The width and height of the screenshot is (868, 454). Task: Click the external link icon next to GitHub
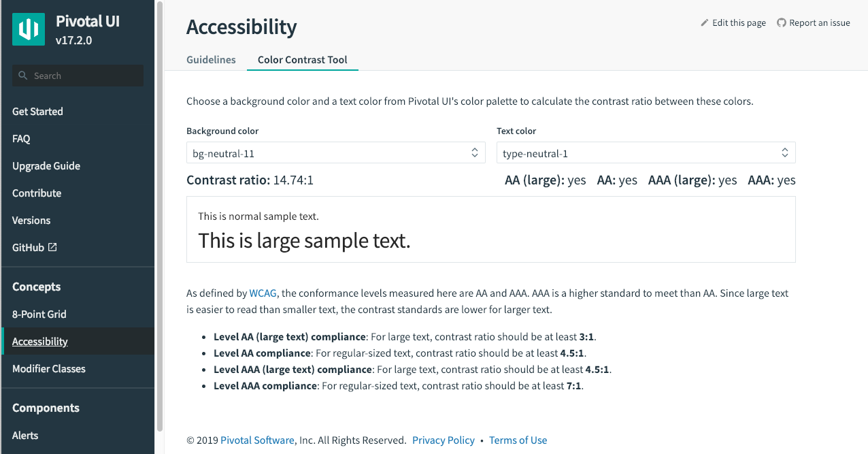click(x=52, y=247)
